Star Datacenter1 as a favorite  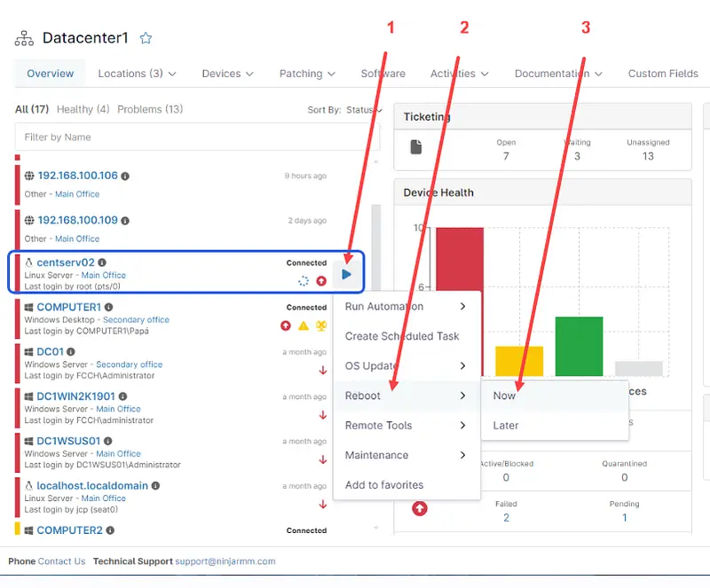click(146, 38)
